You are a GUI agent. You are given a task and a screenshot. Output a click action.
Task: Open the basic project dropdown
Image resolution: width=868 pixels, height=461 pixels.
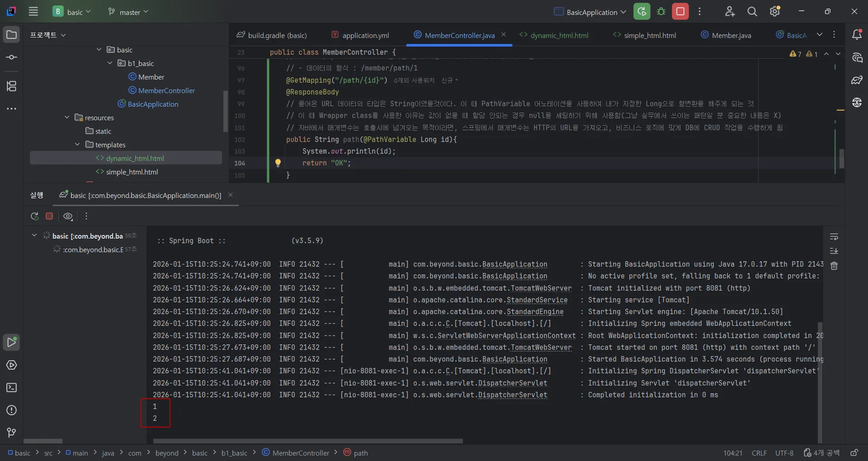click(x=72, y=12)
